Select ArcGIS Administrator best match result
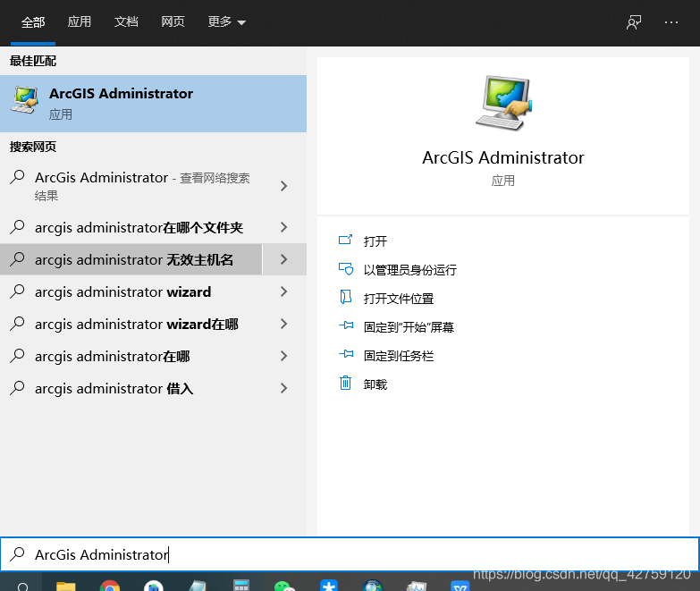Screen dimensions: 700x591 pyautogui.click(x=153, y=104)
